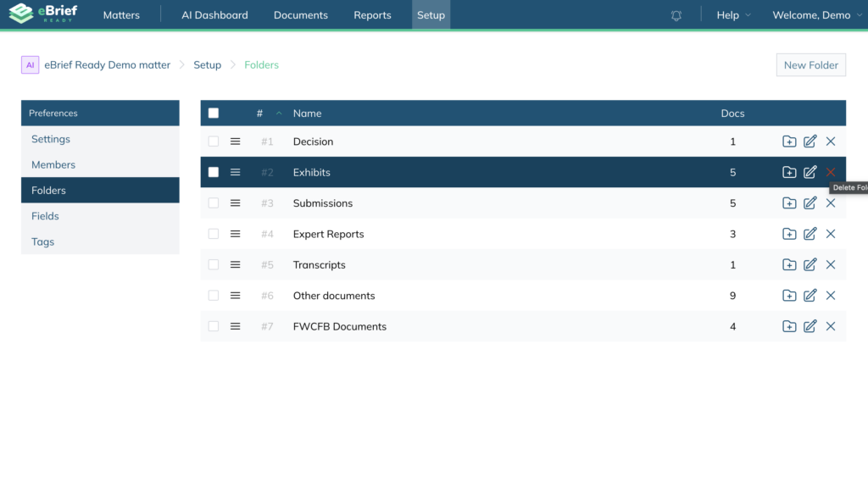868x488 pixels.
Task: Go to the Matters tab
Action: 121,15
